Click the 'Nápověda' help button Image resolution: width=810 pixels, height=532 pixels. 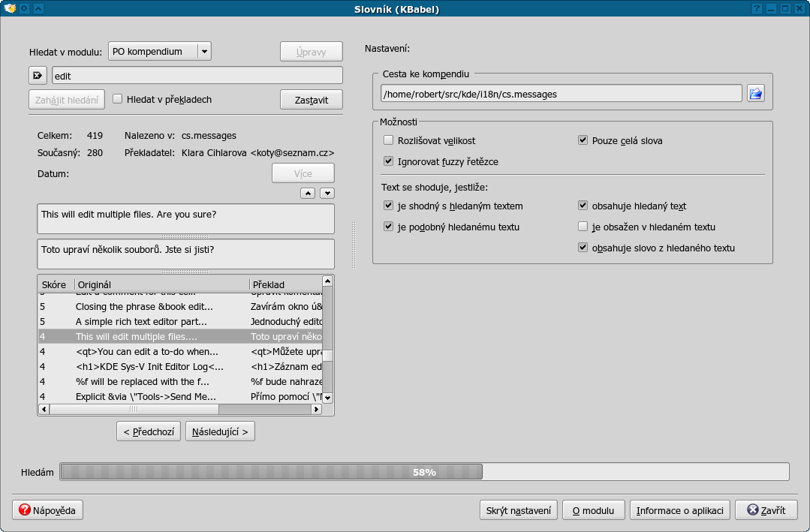[47, 510]
